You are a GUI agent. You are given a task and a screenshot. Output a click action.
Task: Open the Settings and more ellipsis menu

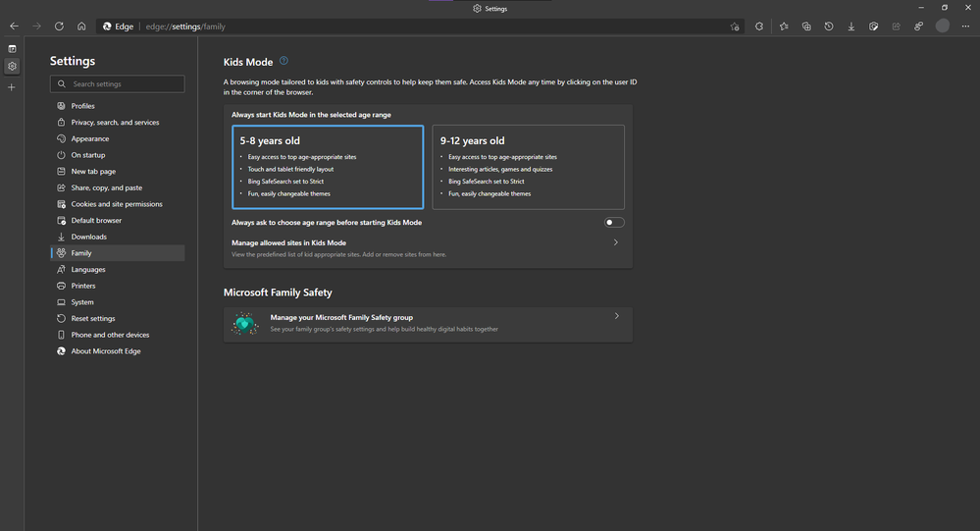point(965,27)
